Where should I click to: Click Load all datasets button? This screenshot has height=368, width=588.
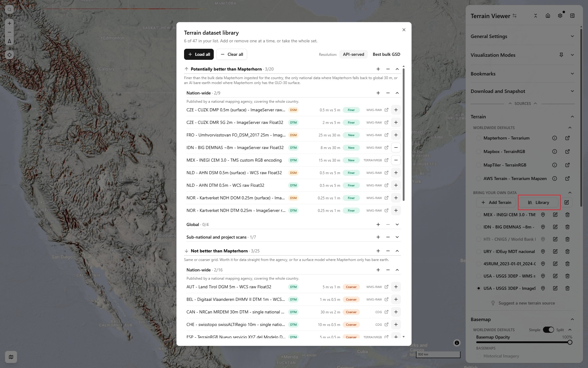[x=199, y=54]
